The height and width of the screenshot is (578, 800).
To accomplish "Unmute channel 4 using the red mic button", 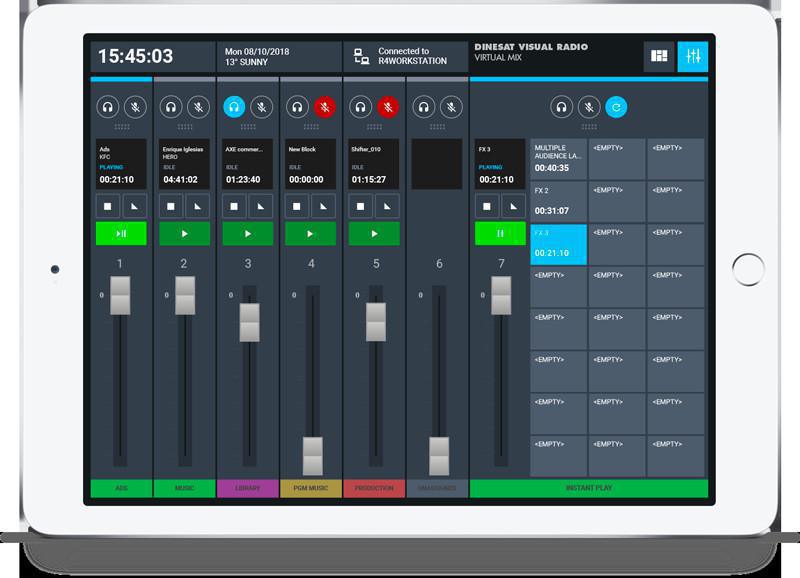I will (x=324, y=107).
